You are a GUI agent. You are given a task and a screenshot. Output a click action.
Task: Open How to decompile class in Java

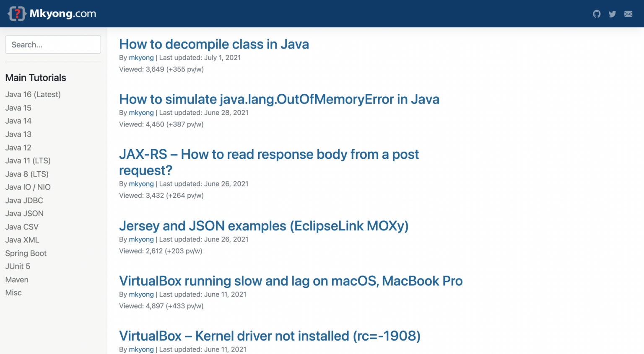click(x=214, y=44)
